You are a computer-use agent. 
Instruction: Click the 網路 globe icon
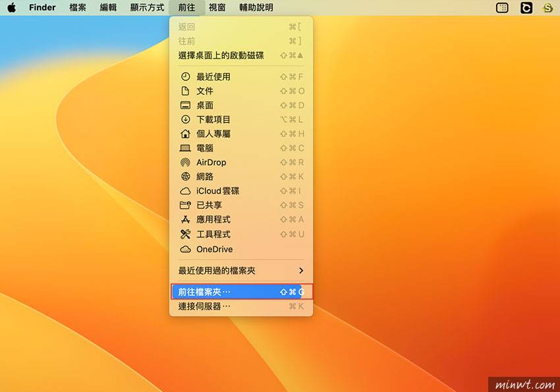click(185, 177)
